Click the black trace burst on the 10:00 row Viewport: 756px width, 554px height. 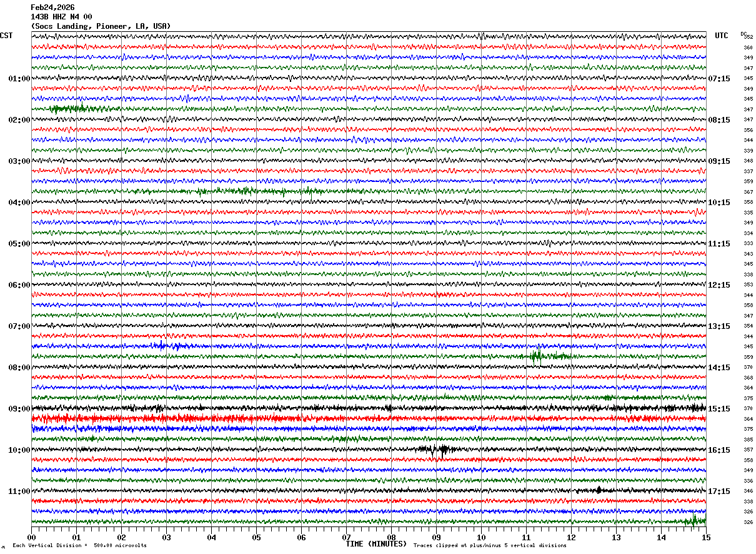click(x=438, y=450)
